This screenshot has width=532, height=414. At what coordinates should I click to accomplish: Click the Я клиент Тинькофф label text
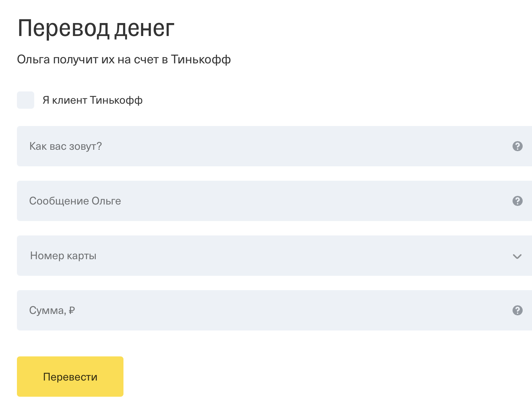click(93, 100)
